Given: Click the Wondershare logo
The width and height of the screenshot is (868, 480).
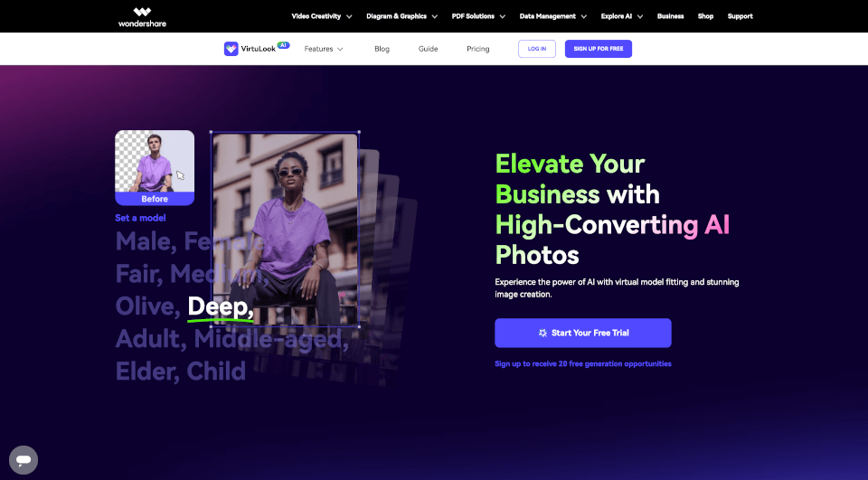Looking at the screenshot, I should (x=142, y=16).
